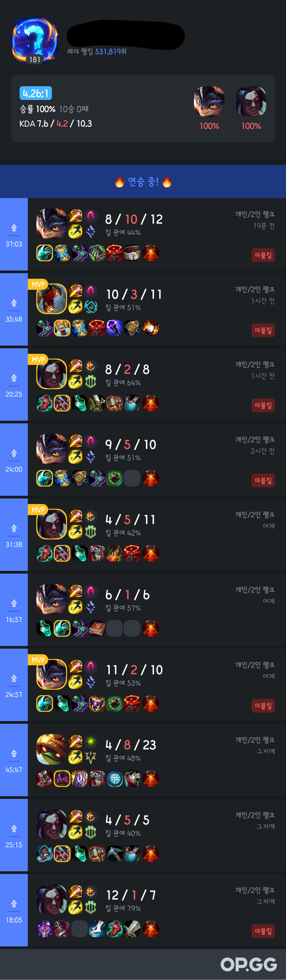286x980 pixels.
Task: Expand the 12 / 1 / 7 match details
Action: [143, 910]
